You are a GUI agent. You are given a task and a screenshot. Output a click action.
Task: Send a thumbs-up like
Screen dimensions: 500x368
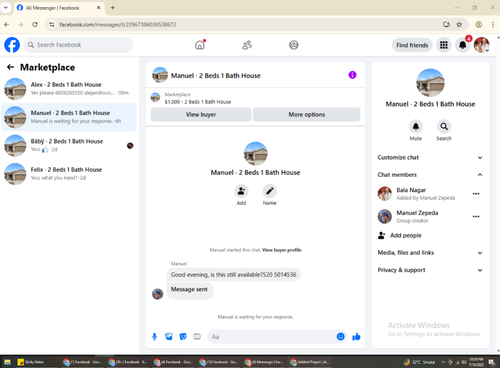[356, 337]
